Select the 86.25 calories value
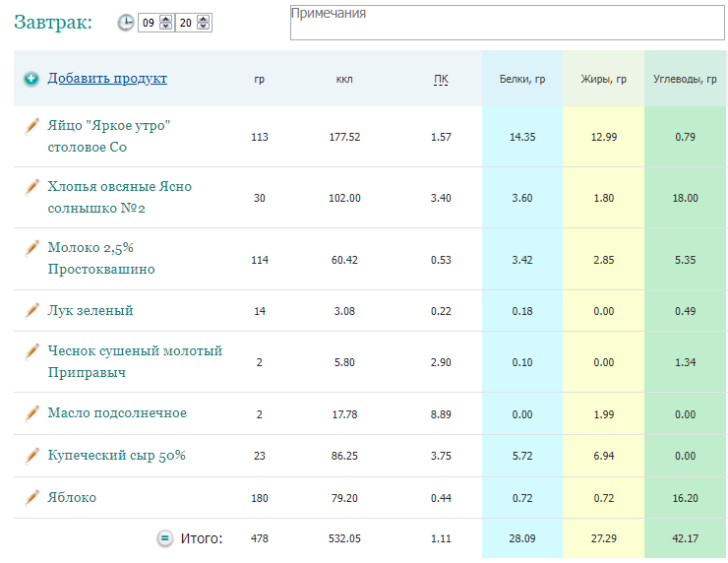 (344, 456)
